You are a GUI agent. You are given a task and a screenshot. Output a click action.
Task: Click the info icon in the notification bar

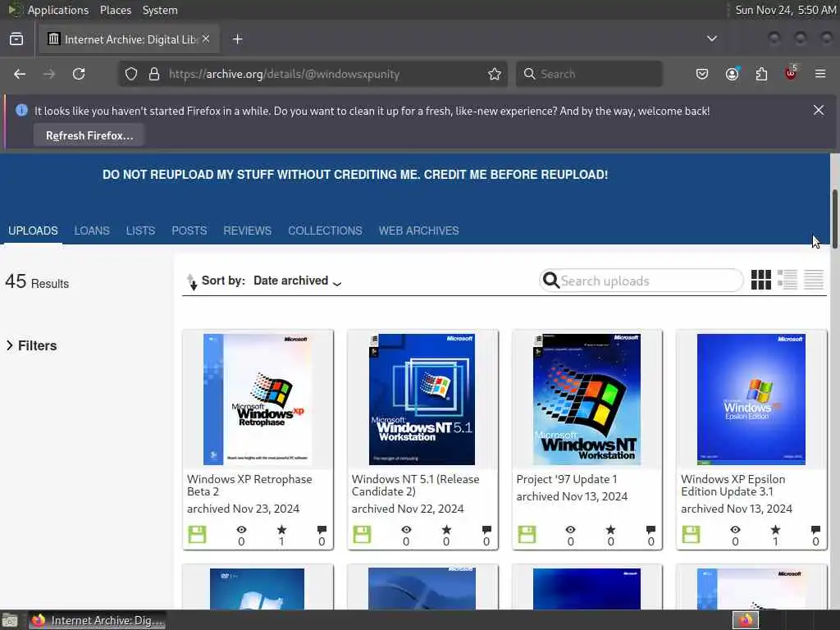point(21,111)
